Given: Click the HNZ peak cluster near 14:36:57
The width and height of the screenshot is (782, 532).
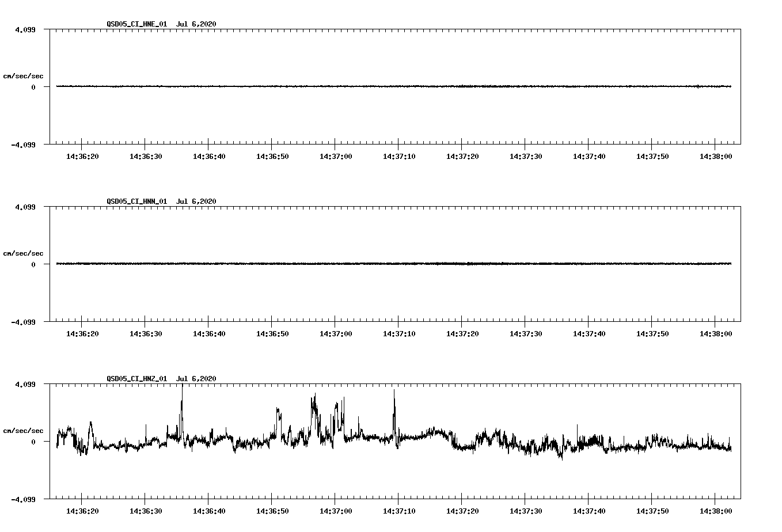Looking at the screenshot, I should (x=315, y=415).
